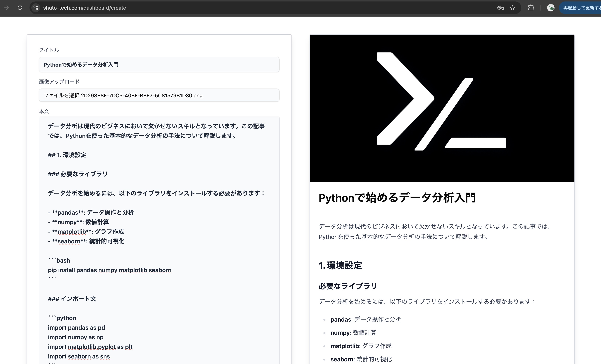Reload the page with the refresh icon
The image size is (601, 364).
(x=20, y=8)
